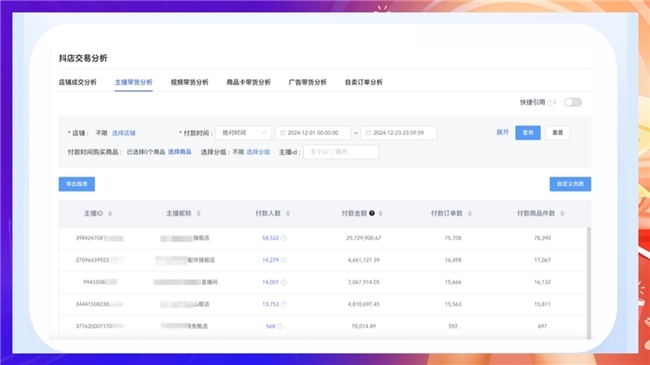Click the blue 查询 button
Viewport: 650px width, 365px height.
point(528,133)
